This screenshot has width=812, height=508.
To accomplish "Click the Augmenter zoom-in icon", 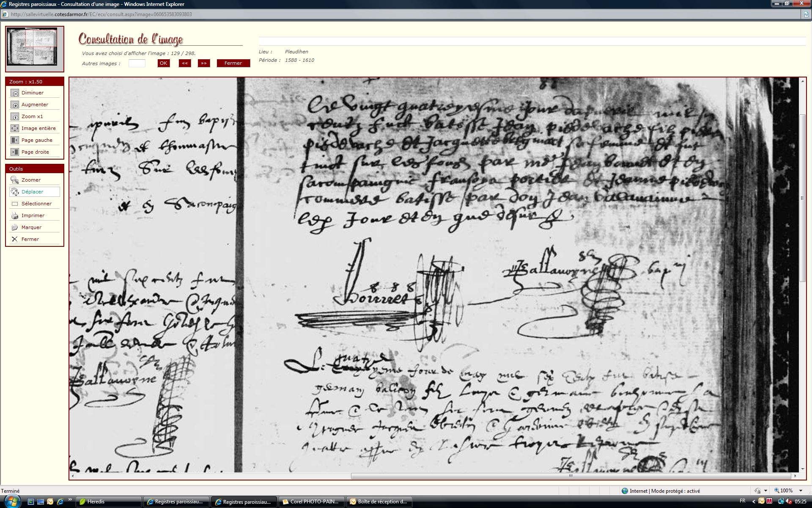I will click(15, 105).
